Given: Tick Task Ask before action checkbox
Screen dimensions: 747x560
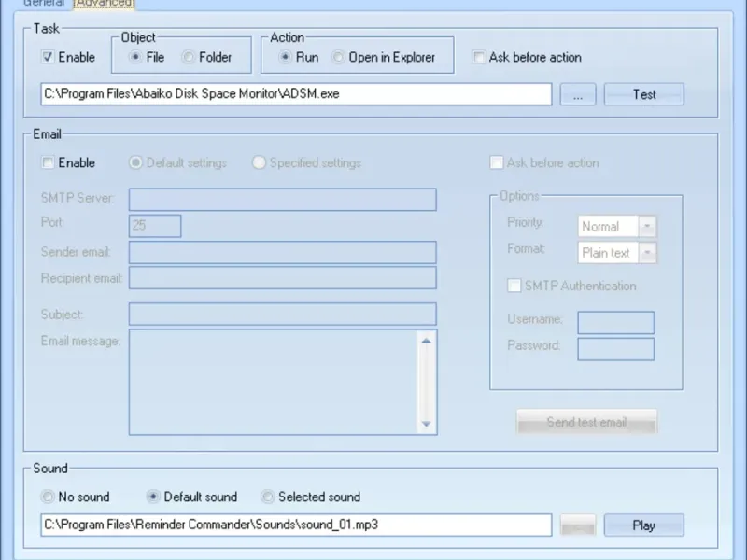Looking at the screenshot, I should (x=479, y=57).
